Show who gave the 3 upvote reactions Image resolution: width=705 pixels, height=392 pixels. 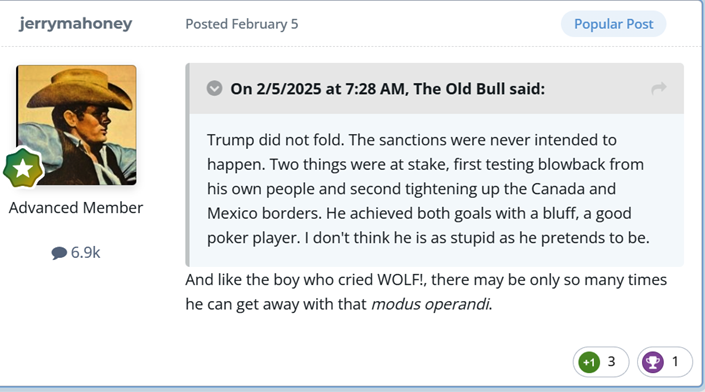coord(611,361)
